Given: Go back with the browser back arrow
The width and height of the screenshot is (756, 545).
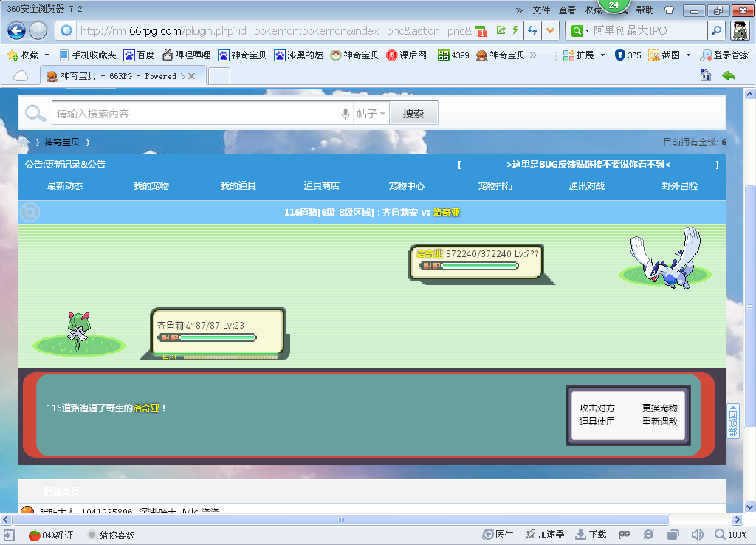Looking at the screenshot, I should pyautogui.click(x=16, y=31).
